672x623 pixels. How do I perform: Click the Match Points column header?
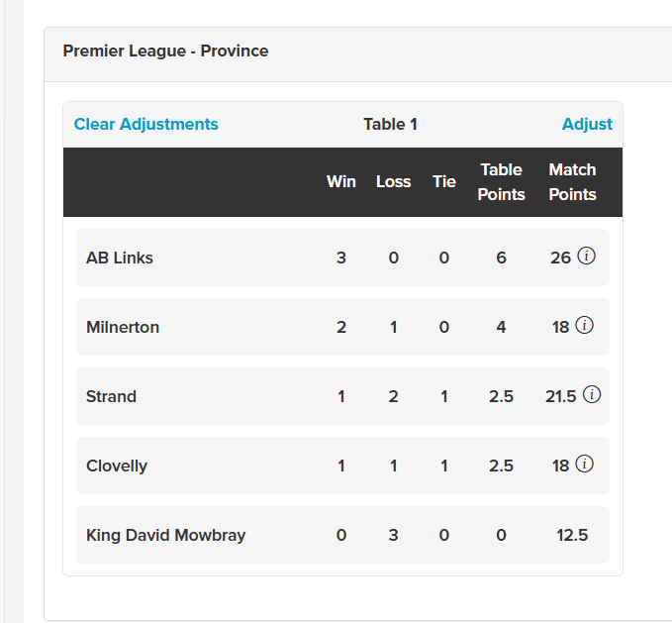coord(572,182)
